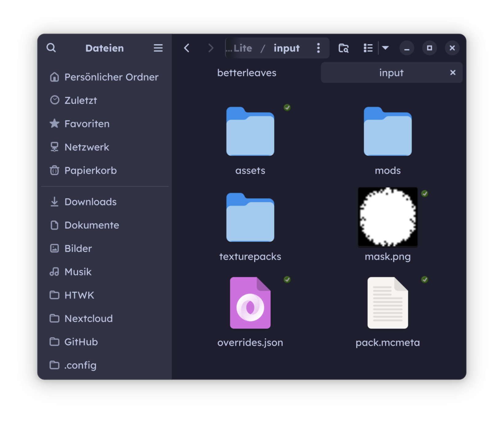Switch to the betterleaves tab

click(246, 73)
